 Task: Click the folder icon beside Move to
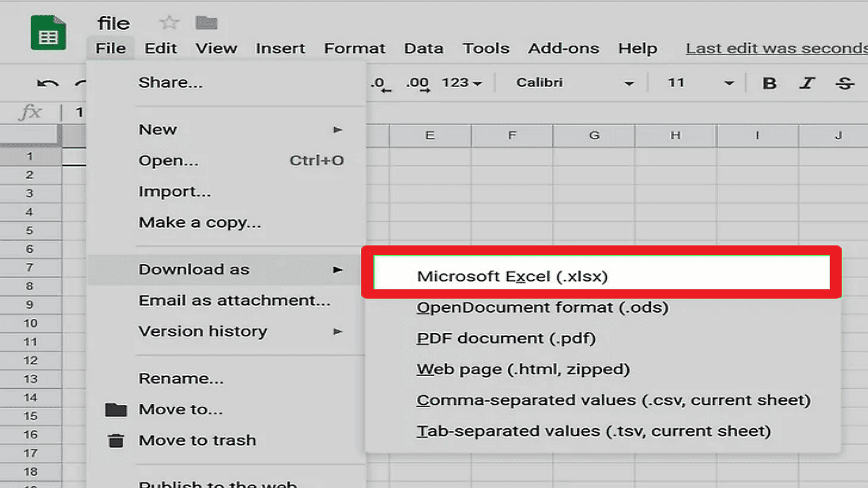pyautogui.click(x=116, y=410)
